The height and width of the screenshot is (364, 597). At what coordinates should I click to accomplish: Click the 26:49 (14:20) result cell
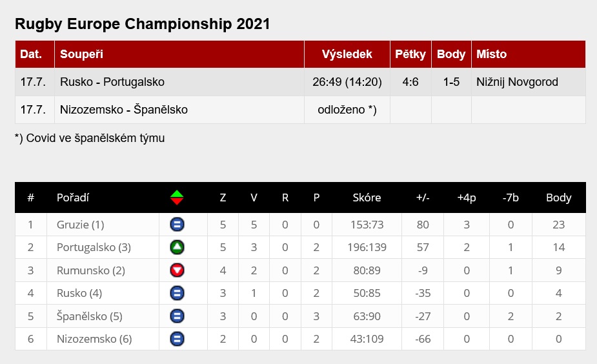pyautogui.click(x=347, y=82)
